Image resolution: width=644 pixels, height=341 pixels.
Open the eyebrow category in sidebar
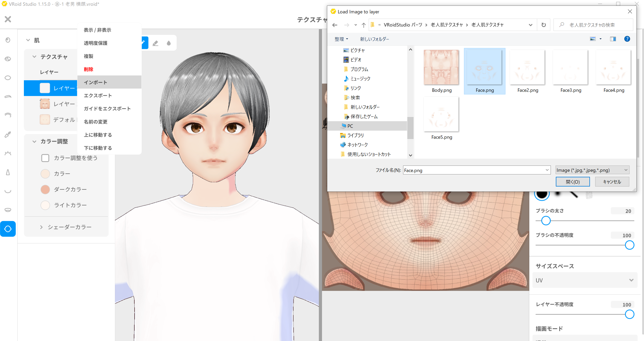8,97
